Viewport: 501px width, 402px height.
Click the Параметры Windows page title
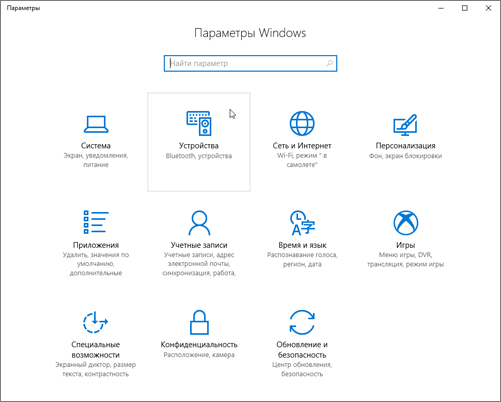click(x=250, y=33)
